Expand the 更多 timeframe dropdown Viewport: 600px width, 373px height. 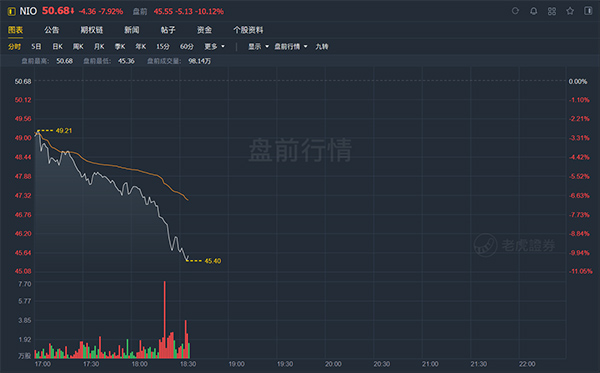pos(214,47)
